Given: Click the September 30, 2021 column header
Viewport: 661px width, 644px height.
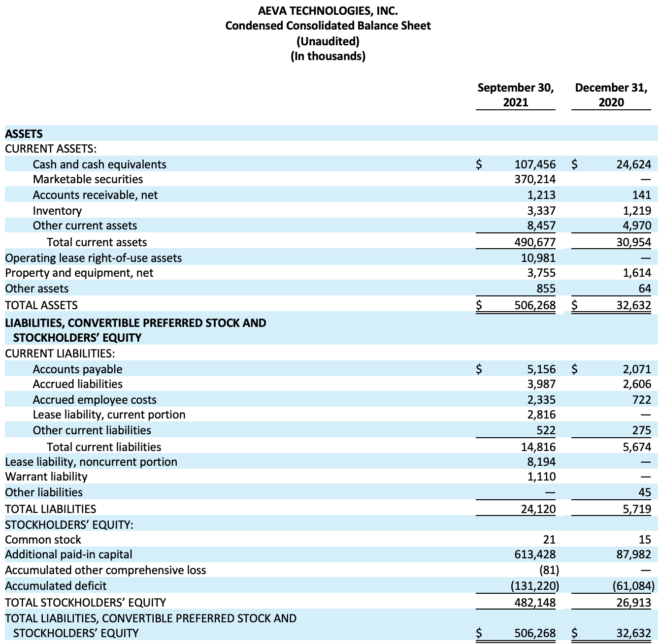Looking at the screenshot, I should [515, 95].
